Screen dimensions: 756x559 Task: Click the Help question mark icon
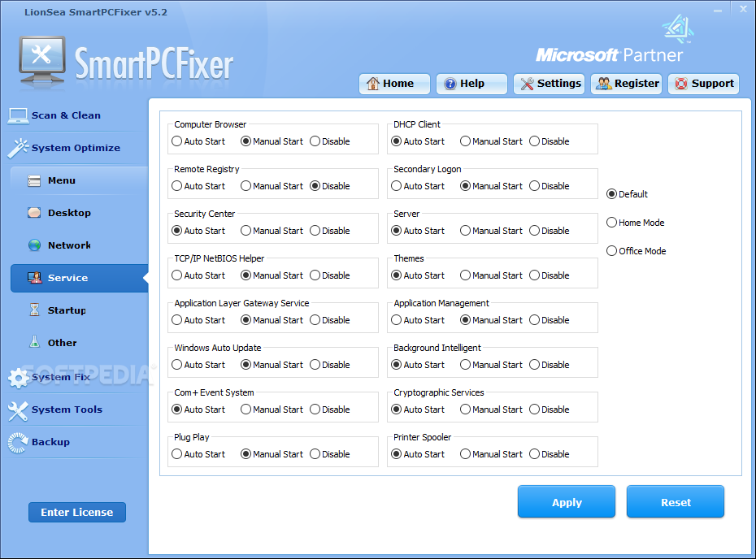pyautogui.click(x=450, y=84)
